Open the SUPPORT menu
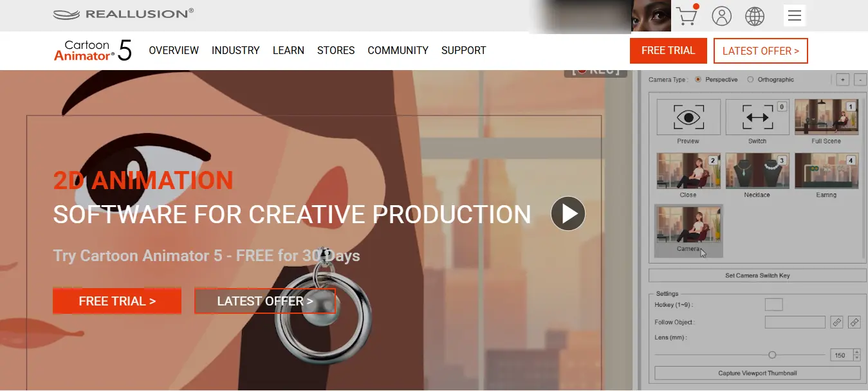Viewport: 868px width, 391px height. (x=464, y=50)
